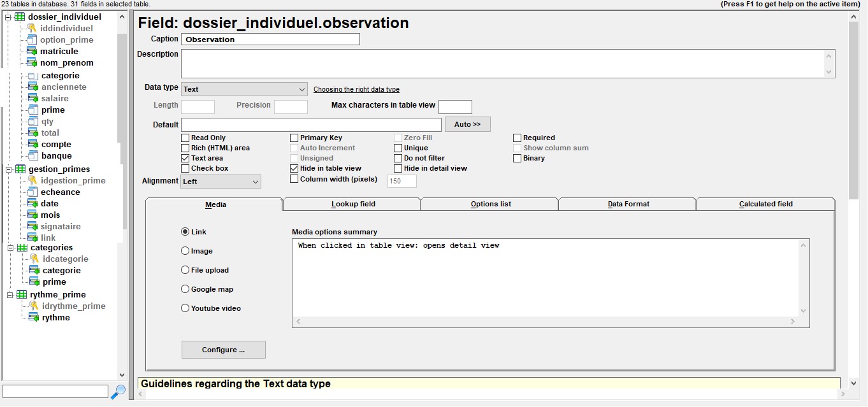Click the field icon next to option_prime
The image size is (868, 407).
pyautogui.click(x=32, y=40)
